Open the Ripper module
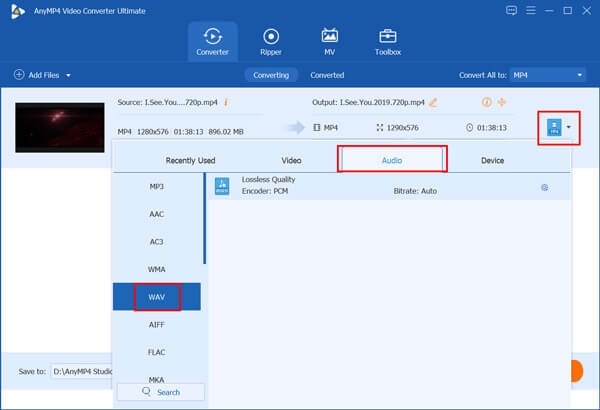 coord(271,42)
